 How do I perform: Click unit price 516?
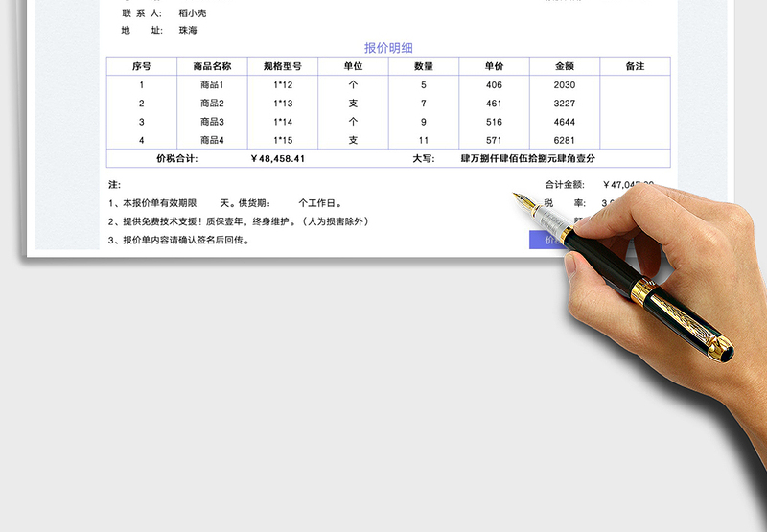(494, 122)
